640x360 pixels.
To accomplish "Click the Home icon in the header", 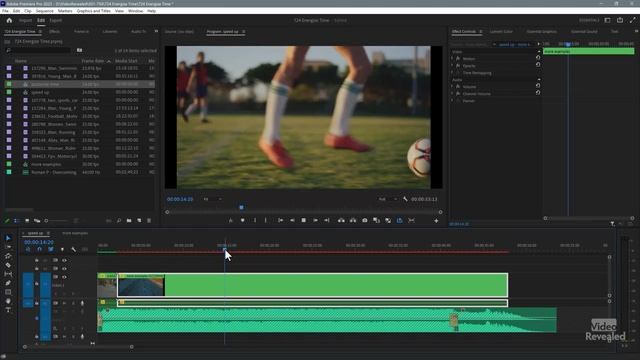I will click(x=9, y=20).
